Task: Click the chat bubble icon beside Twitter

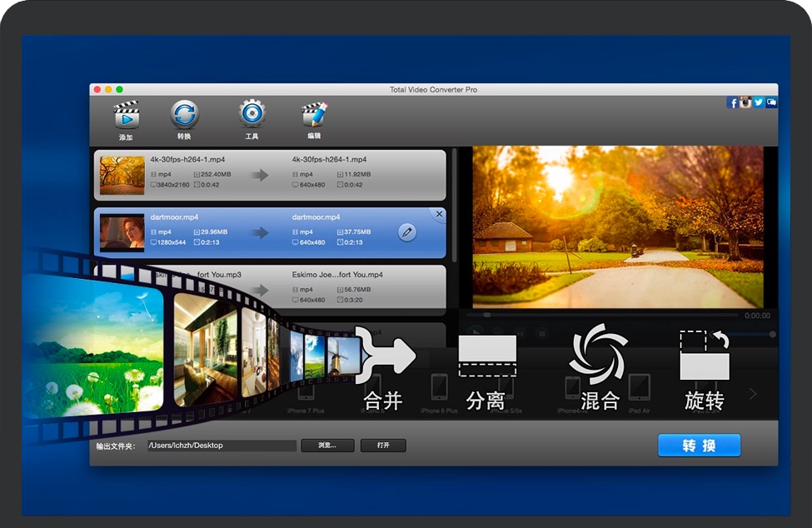Action: (x=771, y=102)
